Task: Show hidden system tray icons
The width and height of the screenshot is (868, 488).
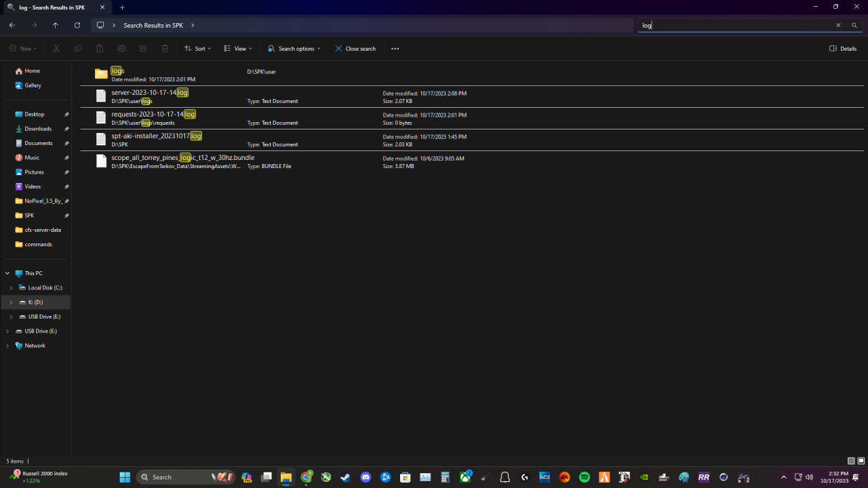Action: coord(784,477)
